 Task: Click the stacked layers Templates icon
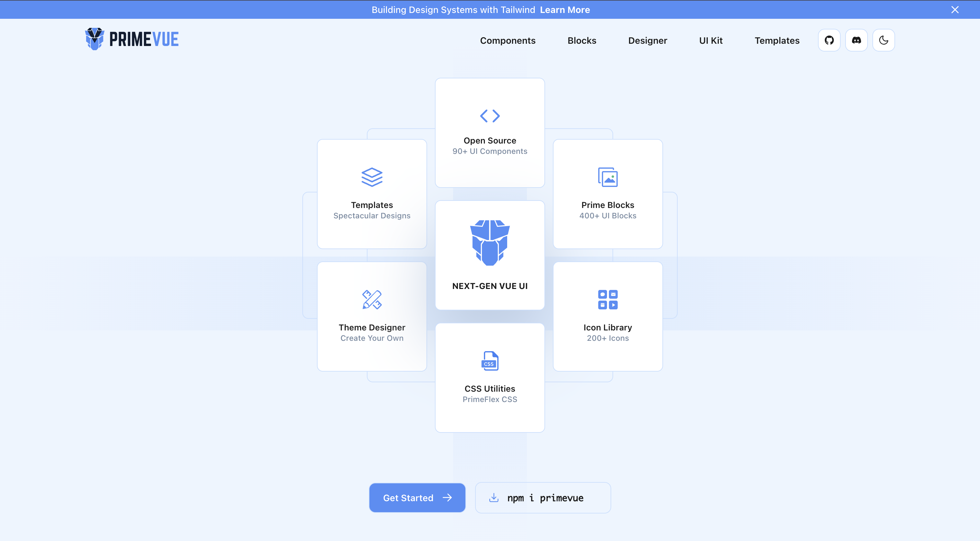pyautogui.click(x=372, y=177)
